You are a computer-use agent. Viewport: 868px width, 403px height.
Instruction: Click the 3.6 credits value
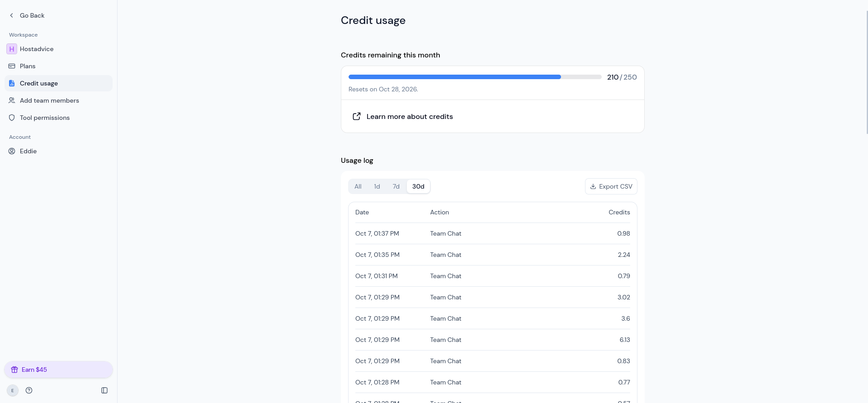click(x=626, y=318)
